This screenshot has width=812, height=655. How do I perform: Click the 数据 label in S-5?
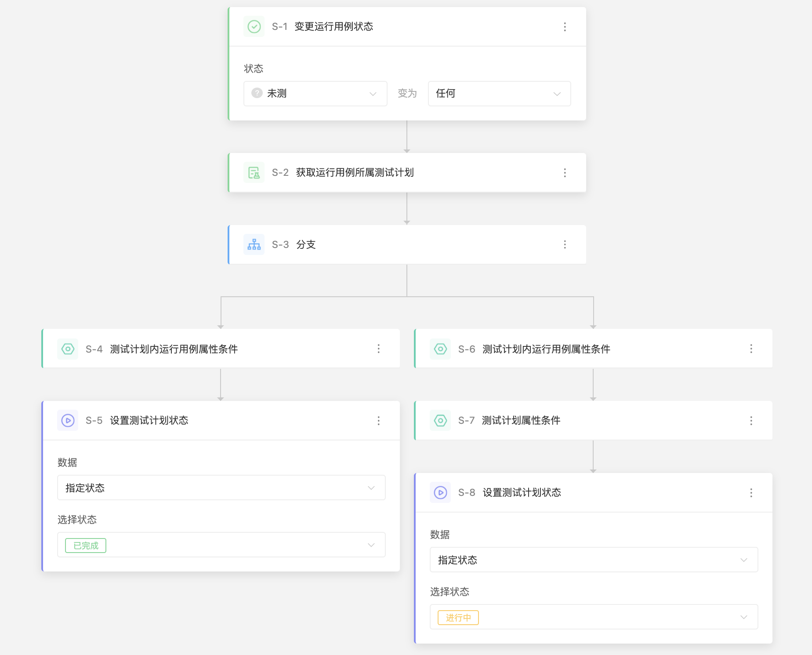67,462
